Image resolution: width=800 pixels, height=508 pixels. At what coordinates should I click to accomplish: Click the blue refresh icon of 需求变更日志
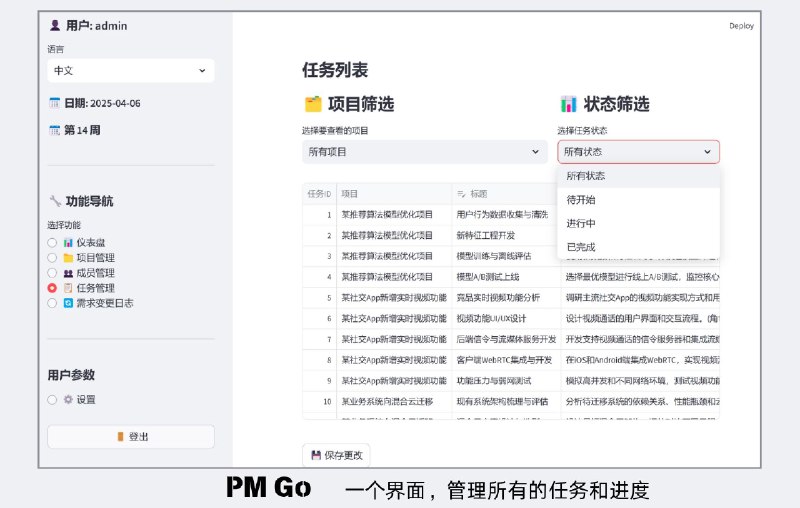pyautogui.click(x=68, y=303)
